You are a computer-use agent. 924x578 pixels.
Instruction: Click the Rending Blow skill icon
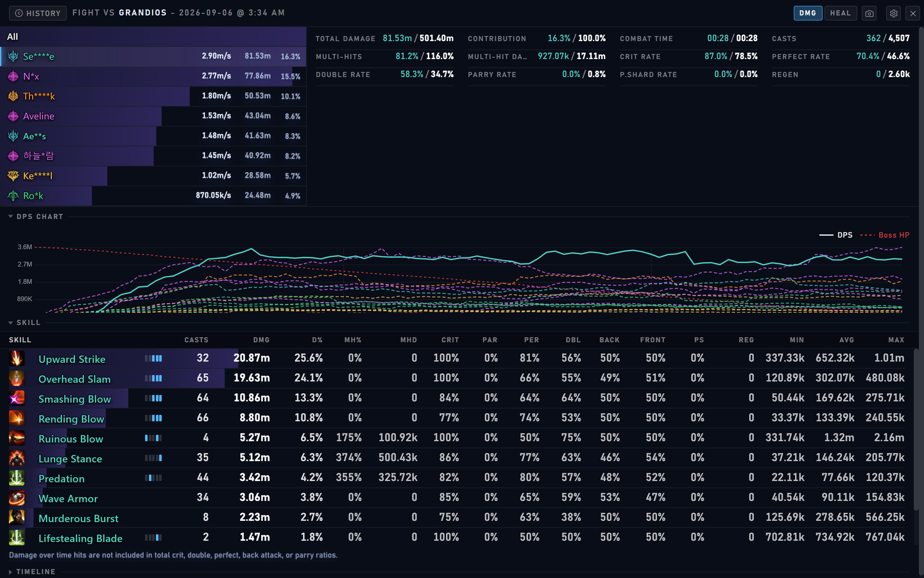pos(17,418)
